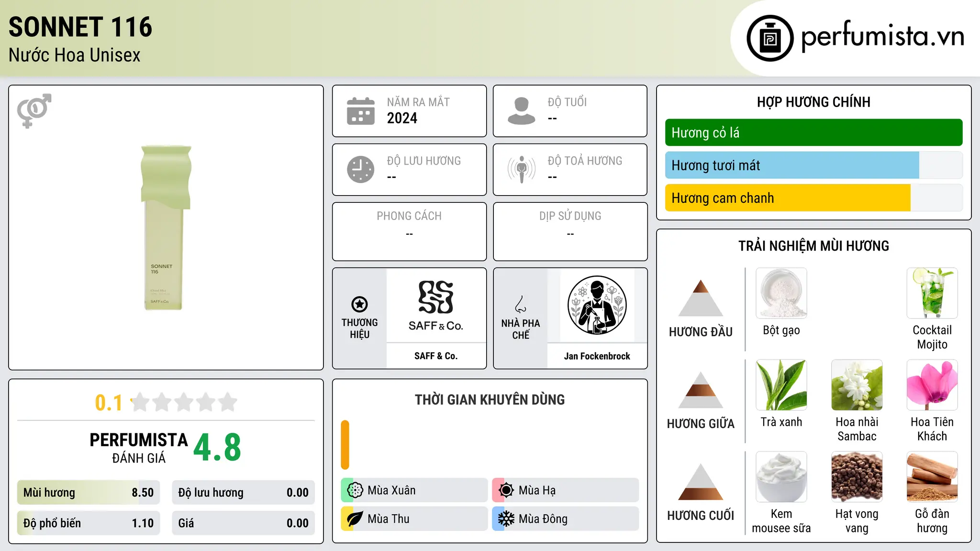Click the sillage icon for Độ toả hương
The height and width of the screenshot is (551, 980).
click(521, 169)
